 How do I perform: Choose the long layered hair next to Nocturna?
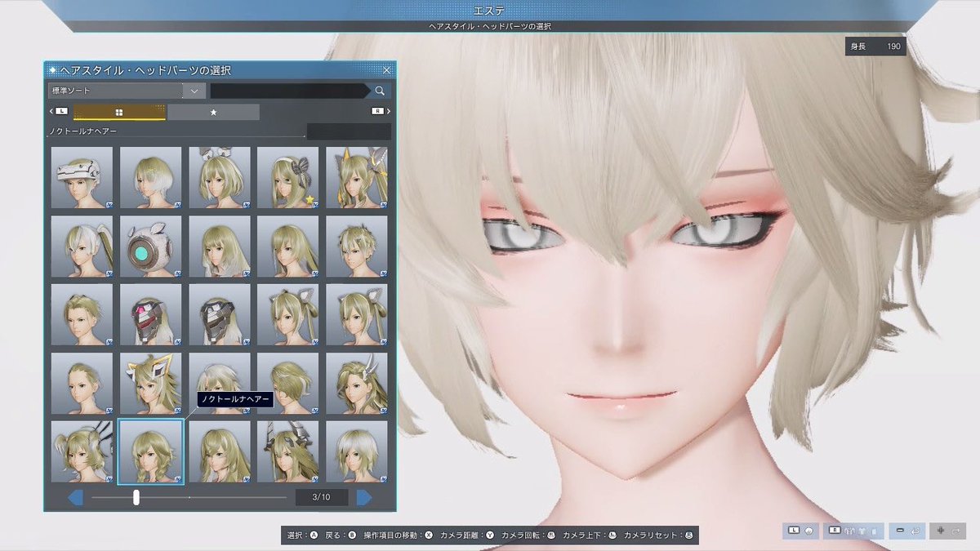(x=220, y=451)
